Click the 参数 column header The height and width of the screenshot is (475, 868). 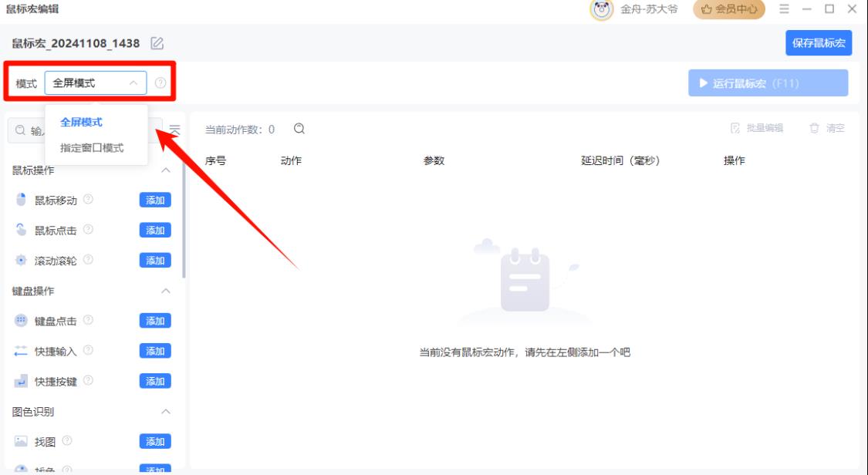click(x=434, y=161)
